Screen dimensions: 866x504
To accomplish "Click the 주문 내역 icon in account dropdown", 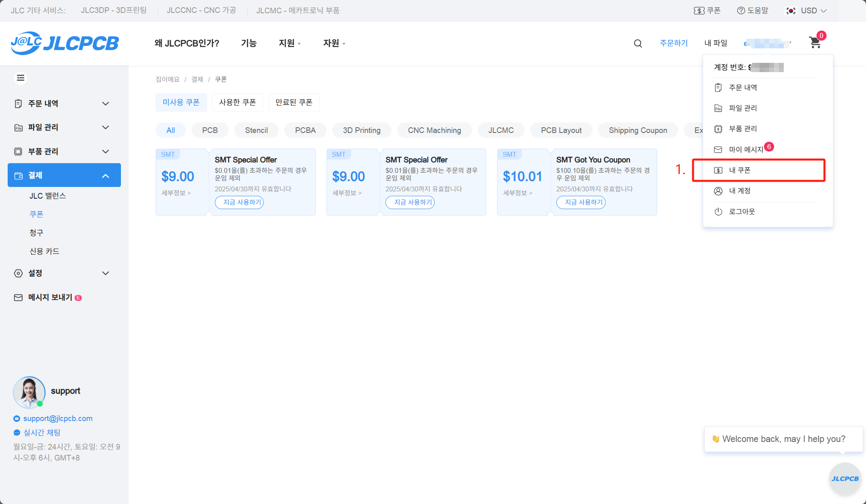I will (718, 87).
